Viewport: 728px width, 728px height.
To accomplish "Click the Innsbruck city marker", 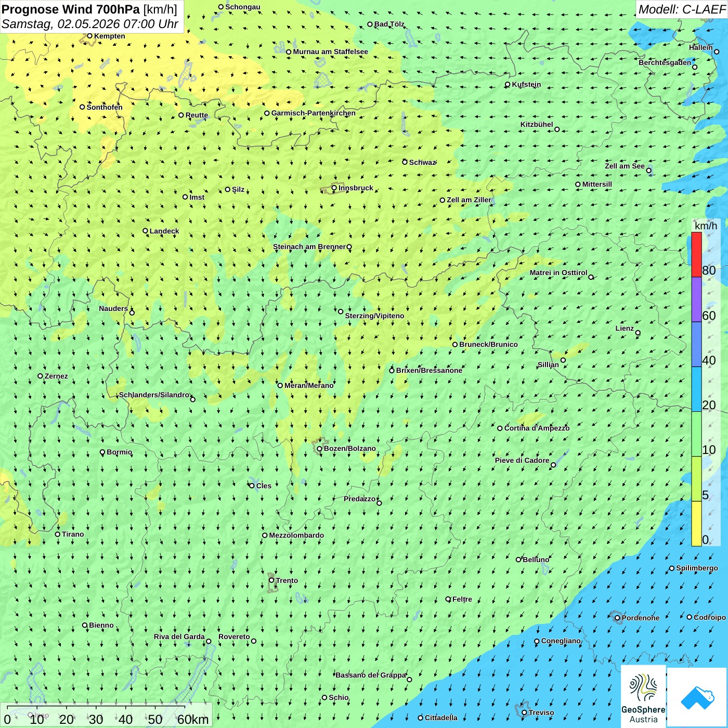I will [334, 188].
